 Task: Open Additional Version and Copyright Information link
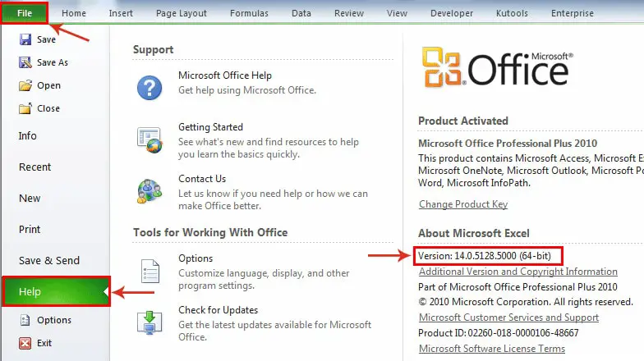coord(517,272)
